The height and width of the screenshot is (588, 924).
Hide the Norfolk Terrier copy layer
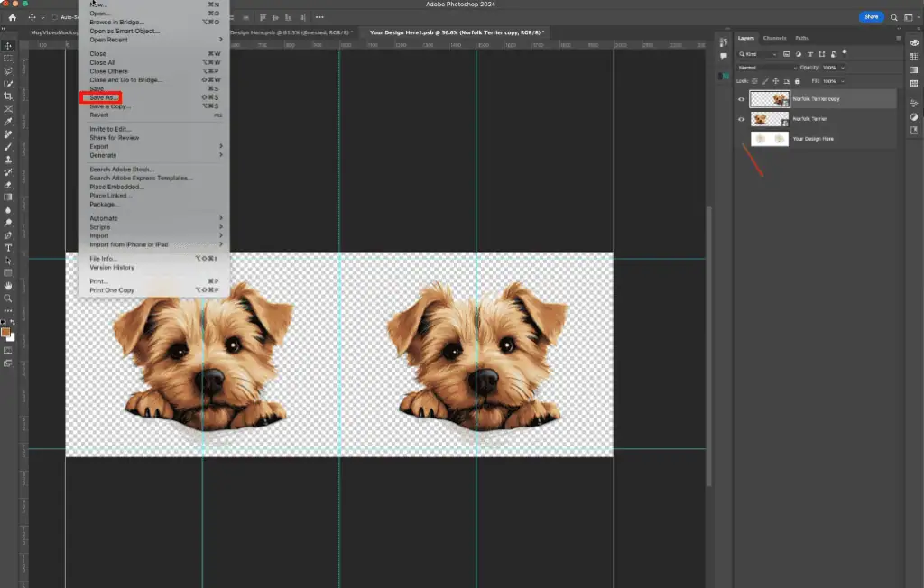[x=742, y=99]
